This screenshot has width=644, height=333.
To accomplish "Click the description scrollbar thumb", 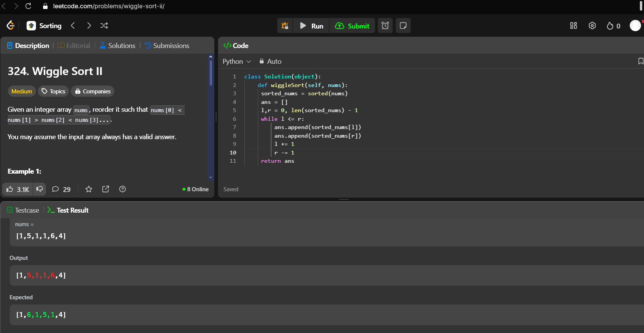I will coord(211,73).
